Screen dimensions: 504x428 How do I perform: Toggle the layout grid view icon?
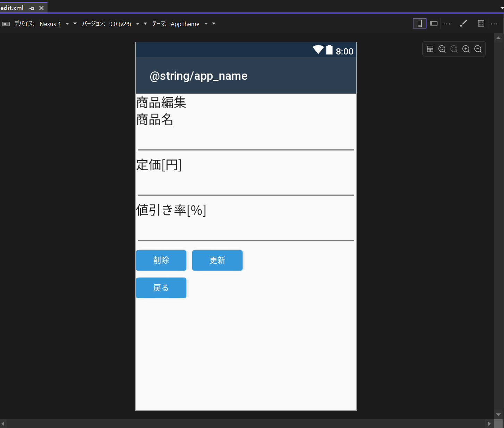[481, 24]
